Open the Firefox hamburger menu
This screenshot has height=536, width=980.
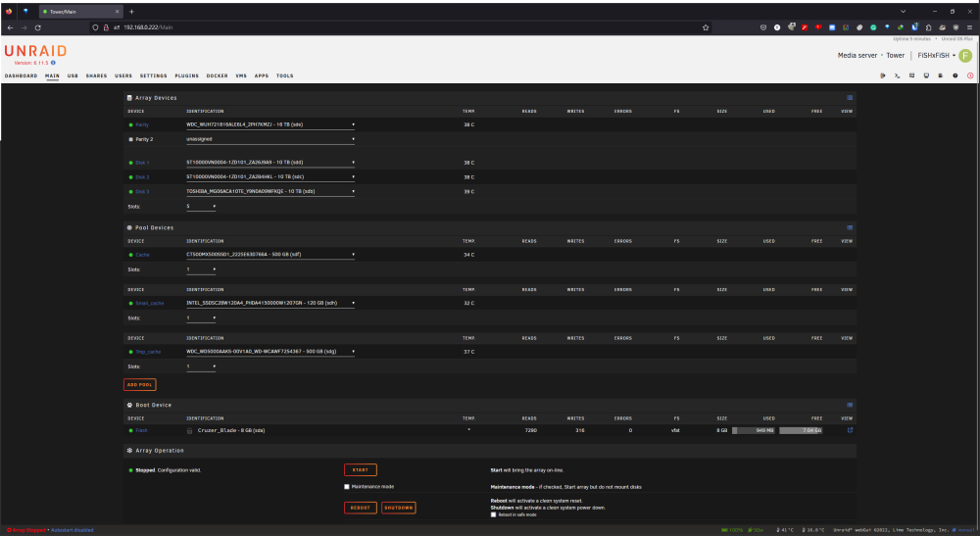coord(969,27)
